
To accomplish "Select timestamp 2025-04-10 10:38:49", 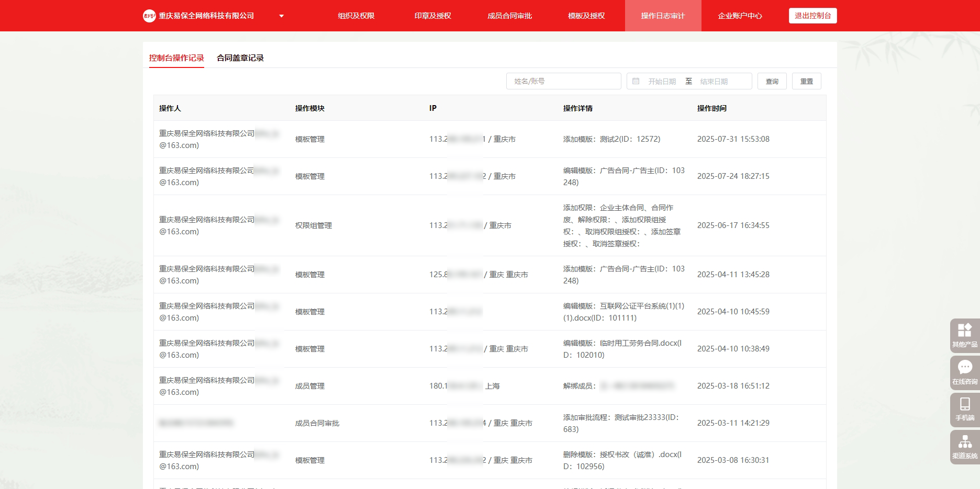I will tap(733, 349).
